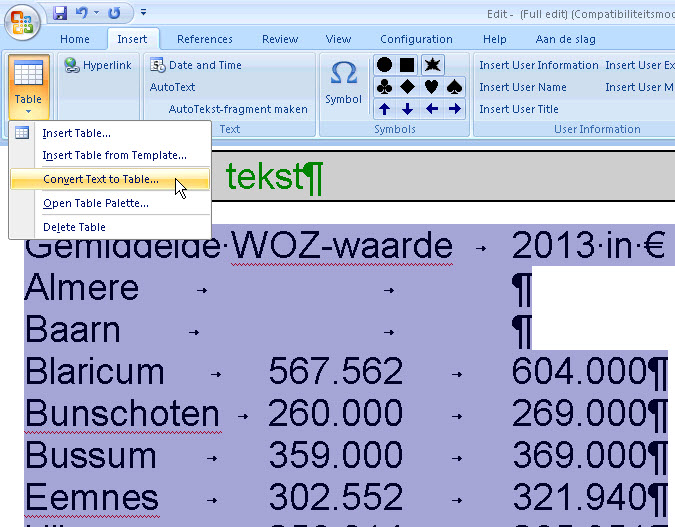Click the text '2013 in €'
The image size is (675, 527).
pyautogui.click(x=588, y=245)
